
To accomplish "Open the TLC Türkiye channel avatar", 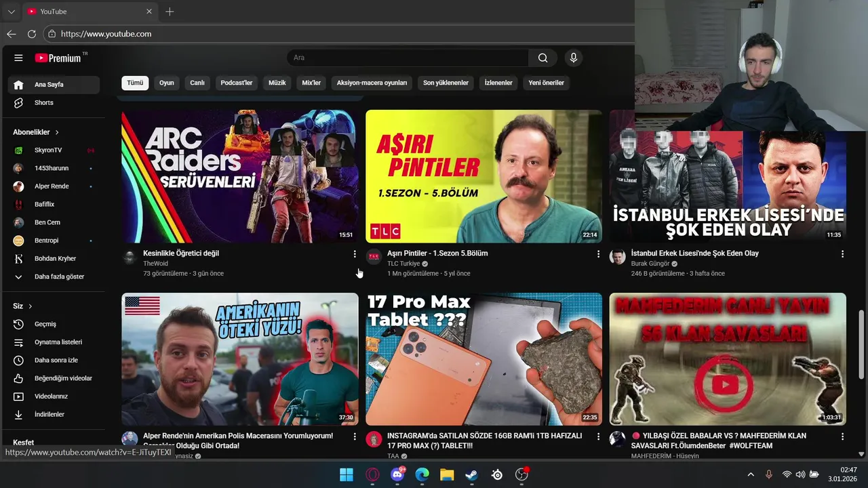I will click(374, 257).
